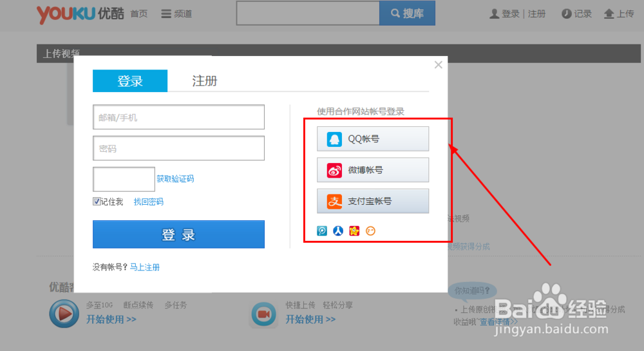The width and height of the screenshot is (644, 351).
Task: Click the teal P partner login icon
Action: (322, 231)
